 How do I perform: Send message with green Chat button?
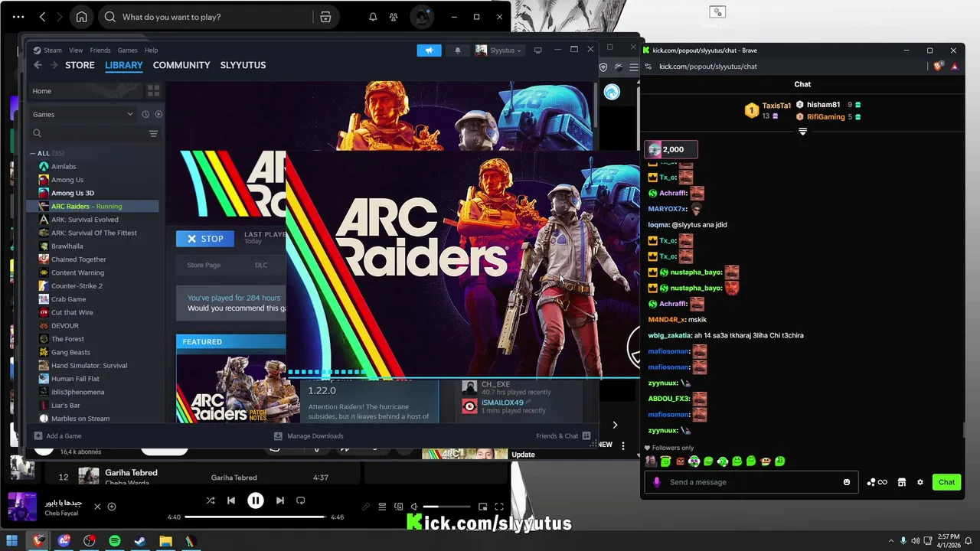point(947,482)
